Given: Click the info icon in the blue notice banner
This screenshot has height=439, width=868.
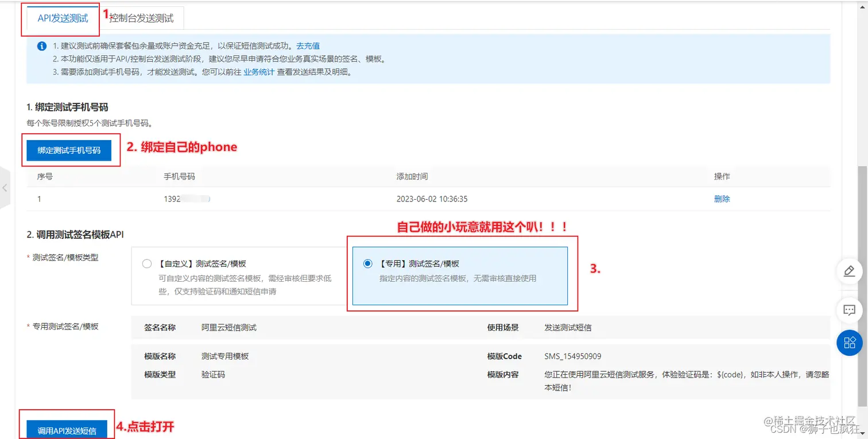Looking at the screenshot, I should (x=41, y=46).
